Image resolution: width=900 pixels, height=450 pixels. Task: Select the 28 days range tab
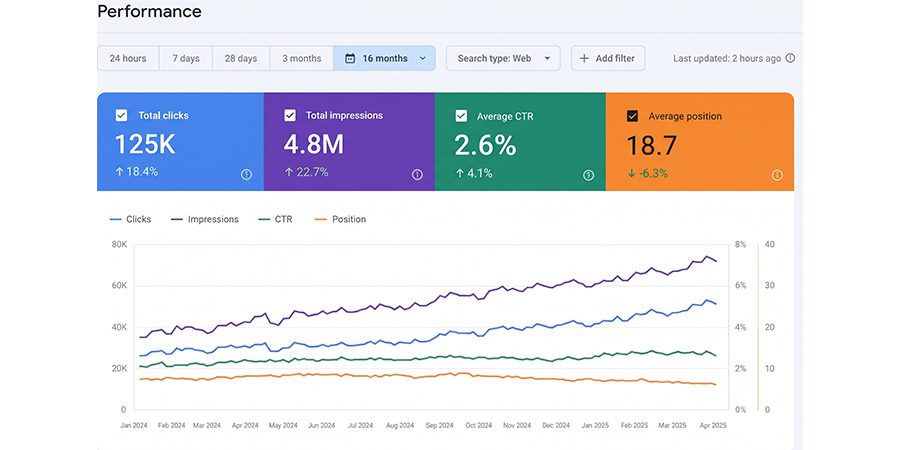pyautogui.click(x=241, y=58)
